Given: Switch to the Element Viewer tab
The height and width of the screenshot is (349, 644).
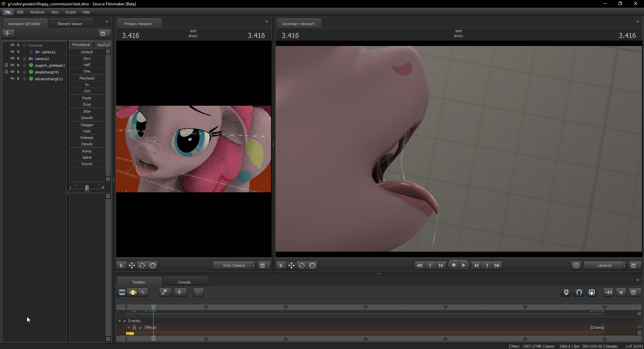Looking at the screenshot, I should pos(70,24).
